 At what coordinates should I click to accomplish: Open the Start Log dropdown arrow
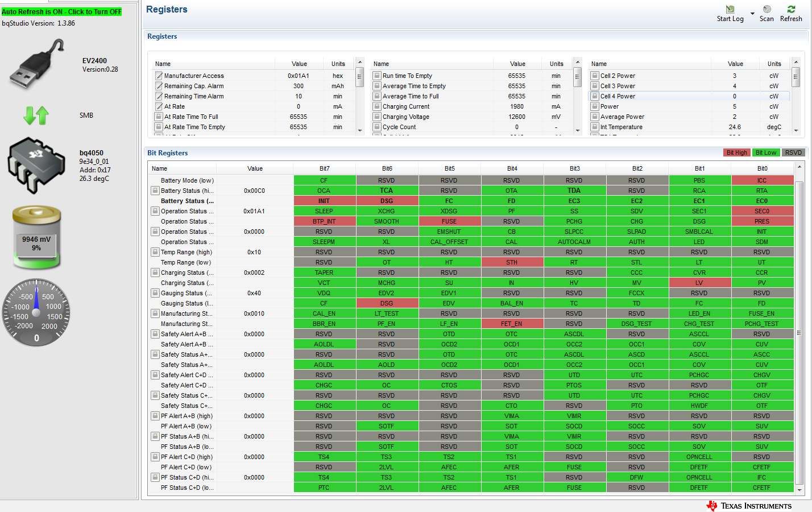click(752, 14)
